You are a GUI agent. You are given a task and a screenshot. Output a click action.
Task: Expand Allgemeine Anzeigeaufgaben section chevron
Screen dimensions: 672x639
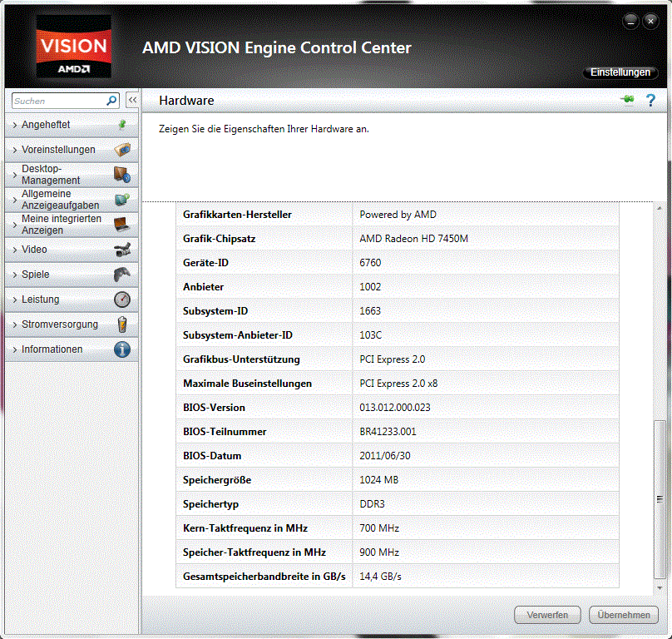point(15,200)
